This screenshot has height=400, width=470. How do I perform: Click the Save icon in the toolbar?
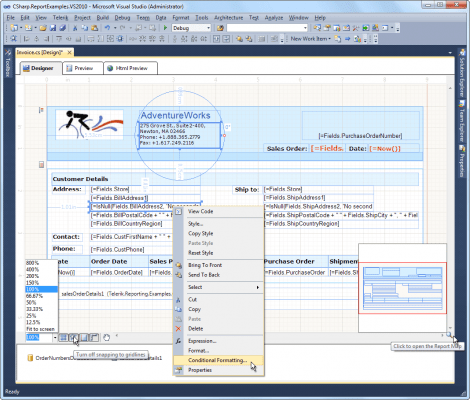coord(53,28)
